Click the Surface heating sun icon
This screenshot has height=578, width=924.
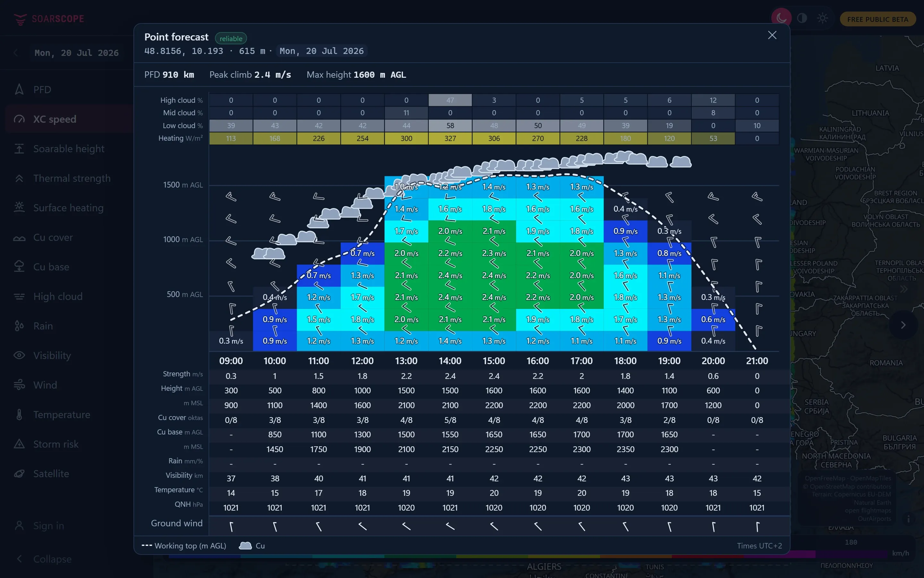point(19,207)
